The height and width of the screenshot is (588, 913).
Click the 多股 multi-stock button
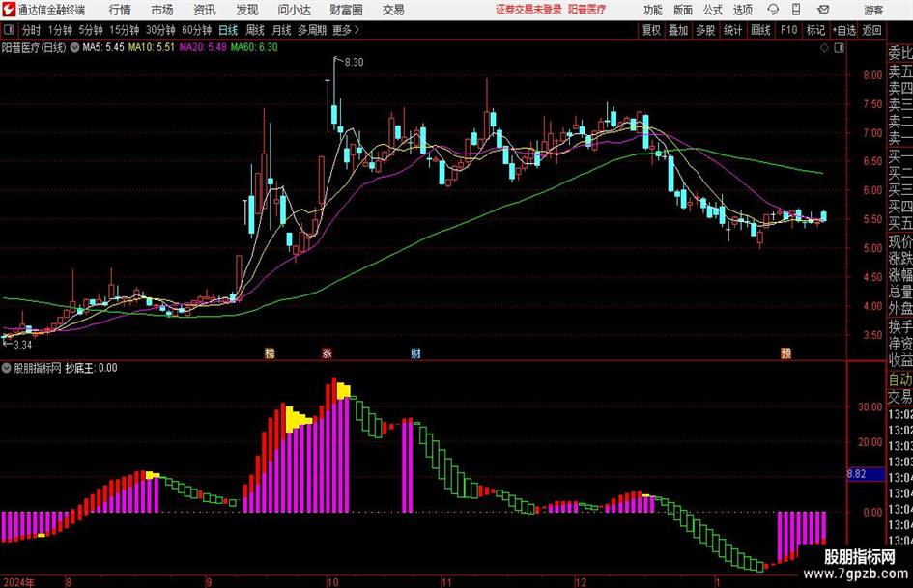(x=705, y=30)
